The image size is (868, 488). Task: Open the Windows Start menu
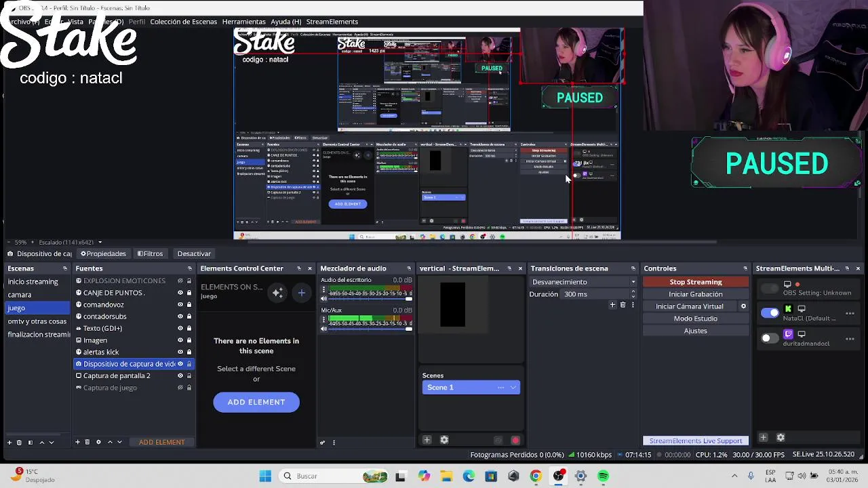pos(265,476)
